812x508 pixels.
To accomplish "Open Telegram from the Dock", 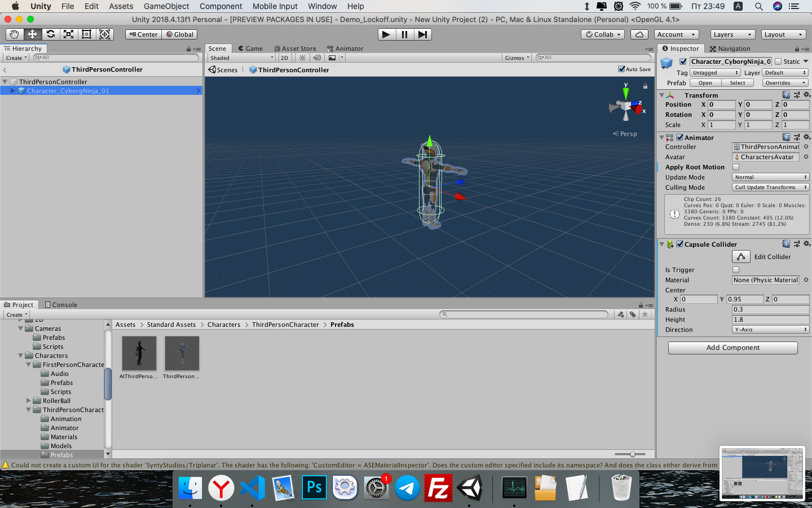I will [407, 488].
